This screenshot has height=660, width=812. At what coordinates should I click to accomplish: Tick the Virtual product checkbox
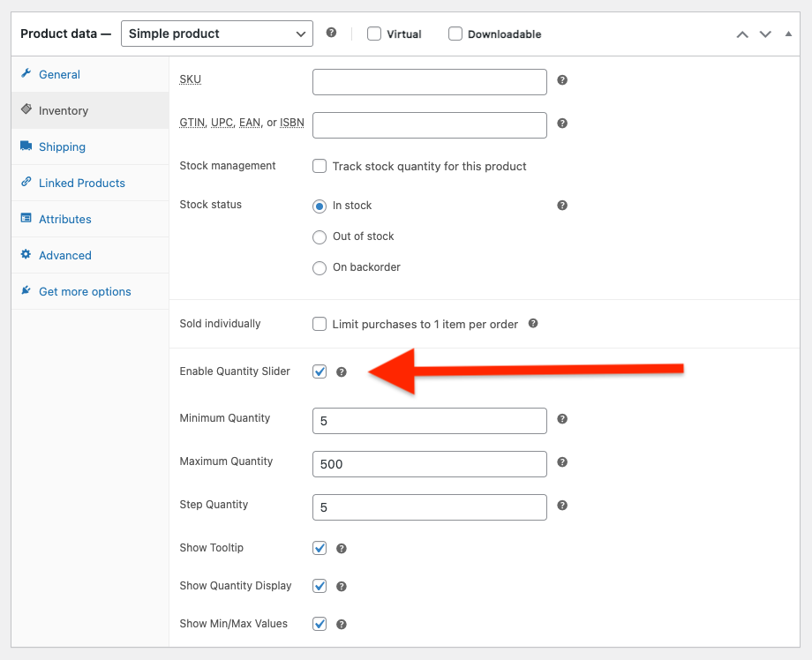(x=374, y=34)
